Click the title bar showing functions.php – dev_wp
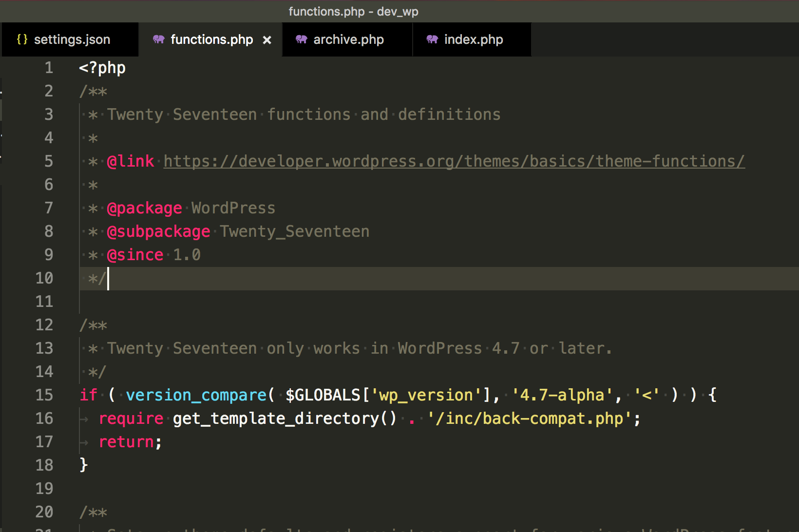The height and width of the screenshot is (532, 799). pos(353,11)
